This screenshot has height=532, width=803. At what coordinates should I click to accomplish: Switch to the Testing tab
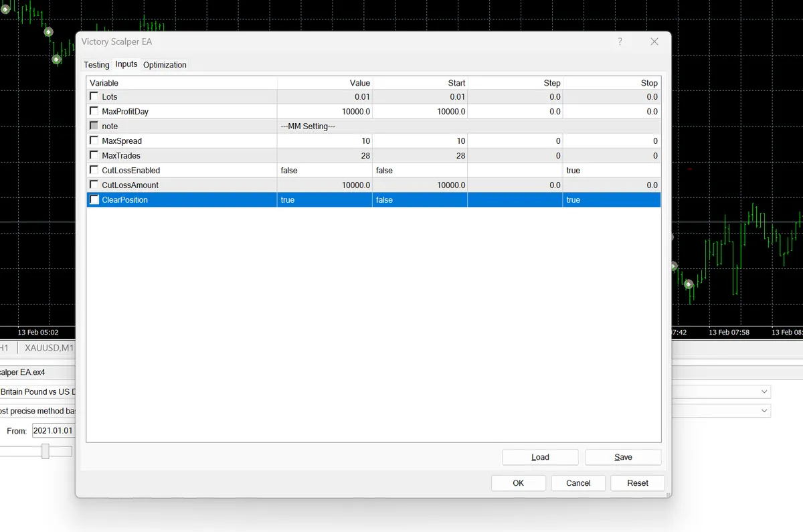[96, 65]
